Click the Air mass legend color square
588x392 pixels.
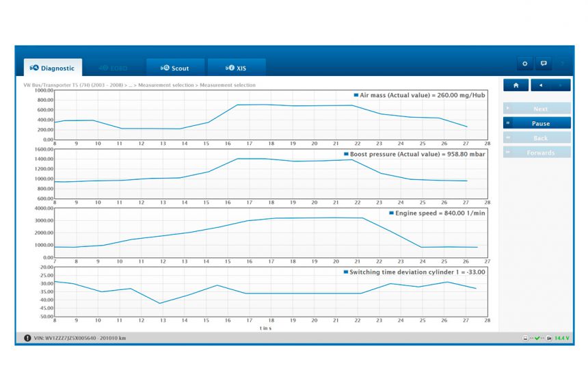tap(356, 95)
